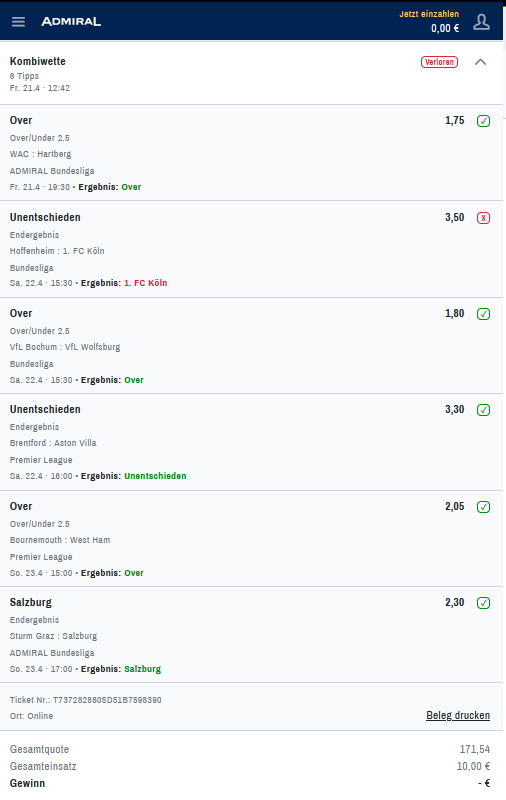The image size is (506, 800).
Task: Click the green check on Sturm Graz bet
Action: tap(484, 603)
